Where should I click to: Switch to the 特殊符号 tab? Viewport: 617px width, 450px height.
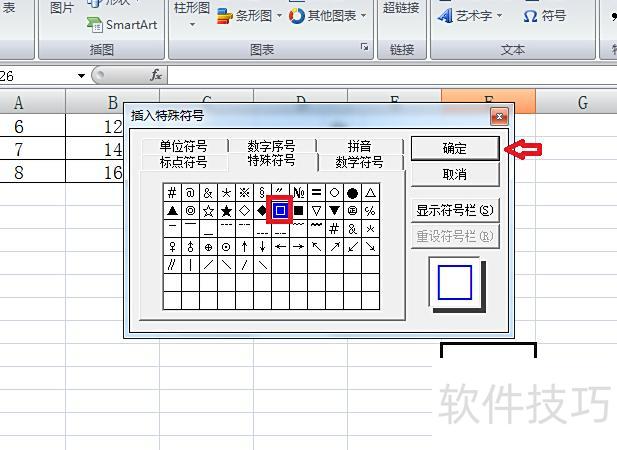pyautogui.click(x=272, y=160)
